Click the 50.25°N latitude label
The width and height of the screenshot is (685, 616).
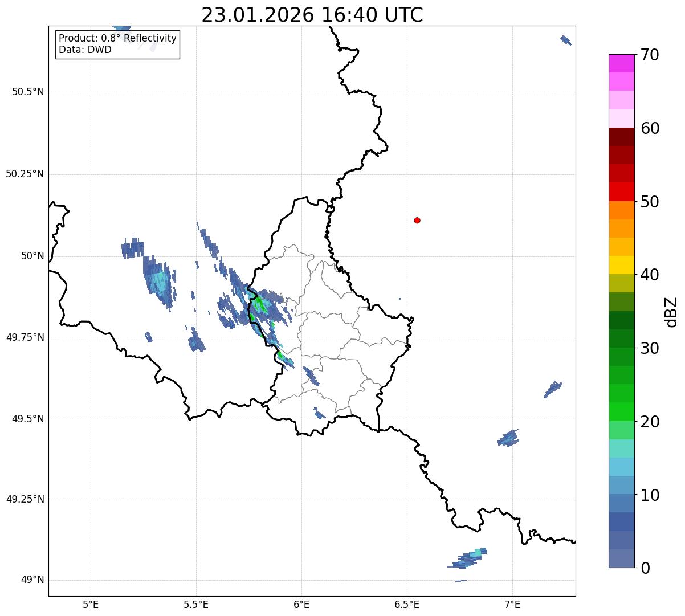(25, 174)
